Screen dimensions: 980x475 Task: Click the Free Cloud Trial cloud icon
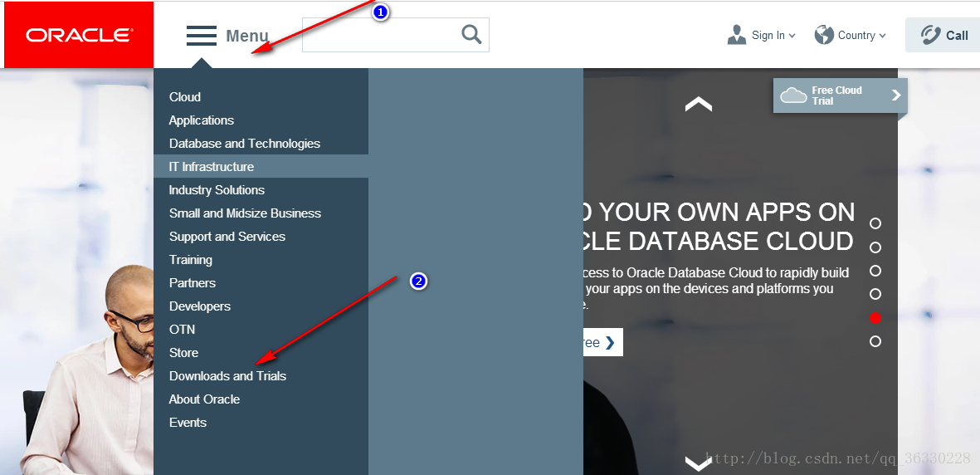pos(794,95)
